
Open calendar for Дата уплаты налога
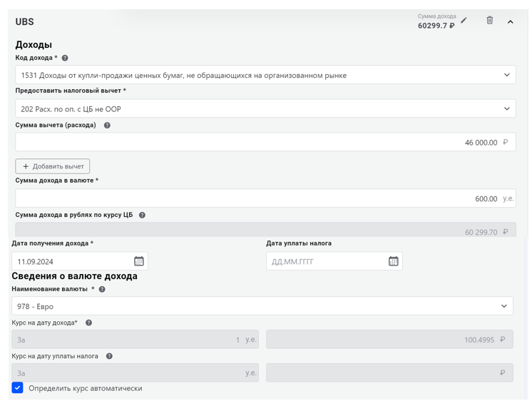393,261
